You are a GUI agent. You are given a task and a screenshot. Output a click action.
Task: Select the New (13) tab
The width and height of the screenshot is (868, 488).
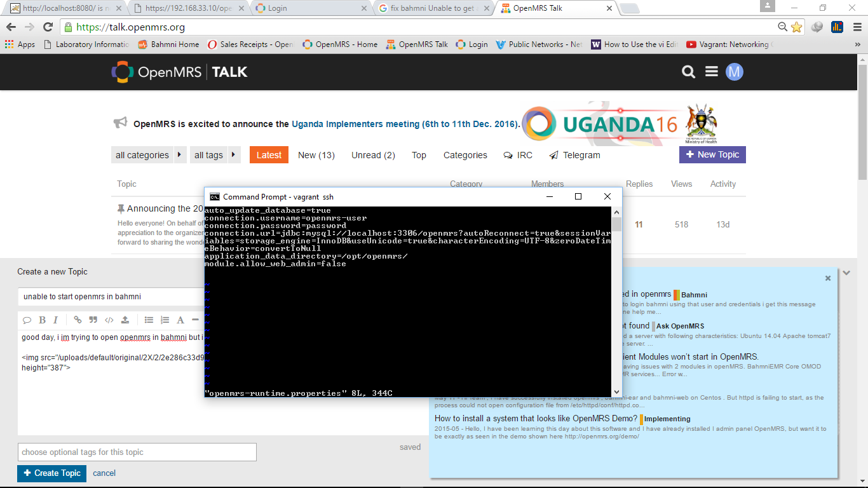click(x=316, y=155)
